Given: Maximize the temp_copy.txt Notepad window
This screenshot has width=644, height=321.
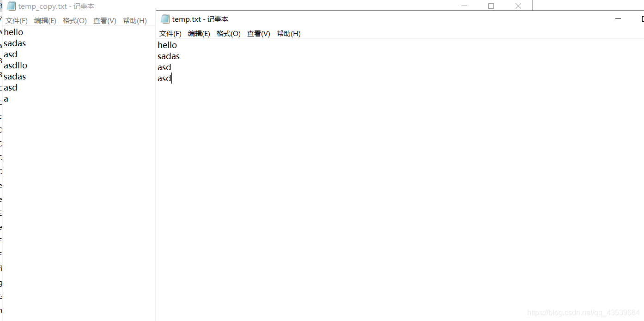Looking at the screenshot, I should 491,6.
